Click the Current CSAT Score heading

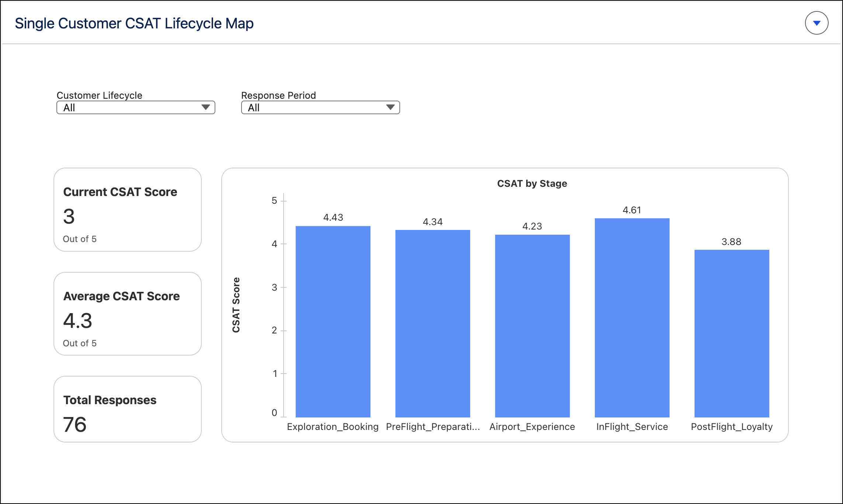[120, 192]
